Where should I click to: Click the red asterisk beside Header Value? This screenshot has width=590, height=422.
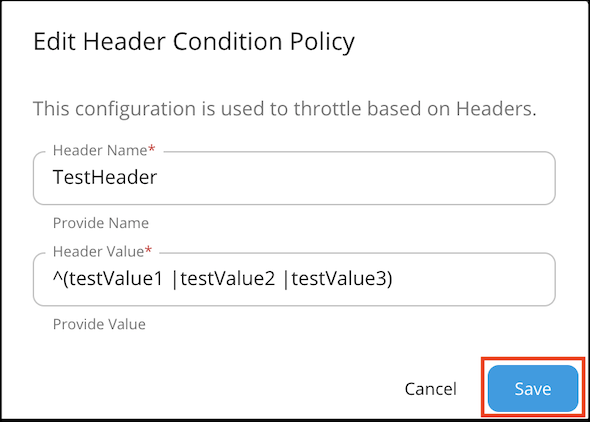pyautogui.click(x=148, y=250)
